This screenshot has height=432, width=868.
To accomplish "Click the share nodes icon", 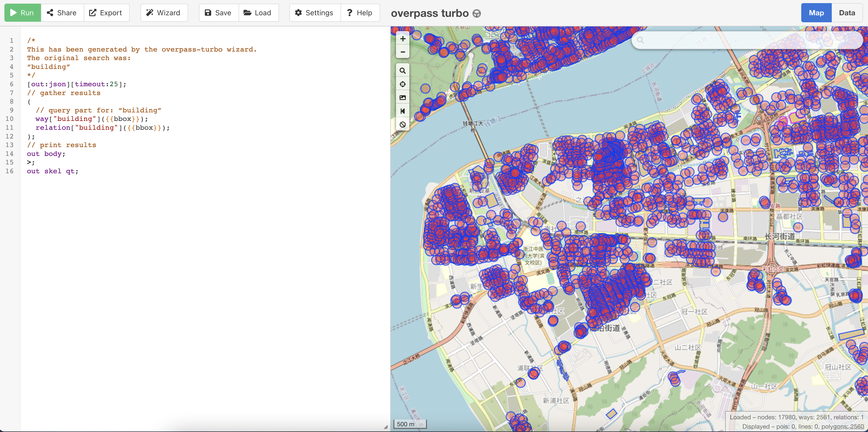I will 50,13.
